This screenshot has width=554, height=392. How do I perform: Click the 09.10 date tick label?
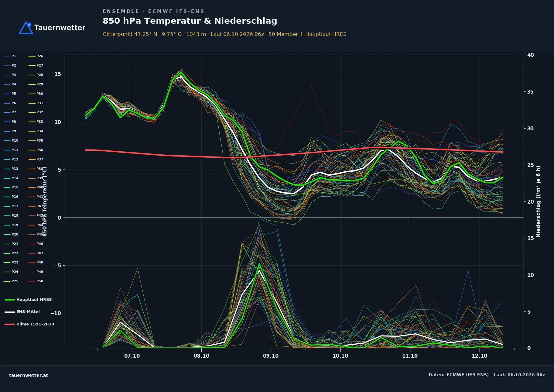tap(271, 356)
